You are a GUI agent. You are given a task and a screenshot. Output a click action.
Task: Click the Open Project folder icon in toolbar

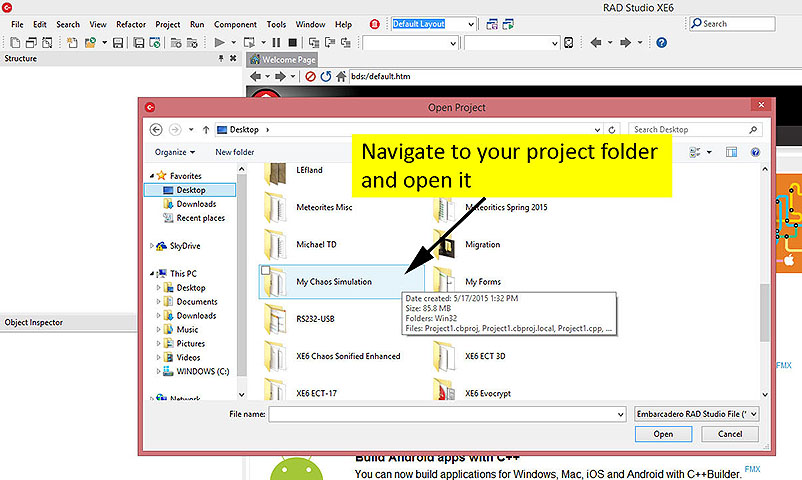(90, 42)
